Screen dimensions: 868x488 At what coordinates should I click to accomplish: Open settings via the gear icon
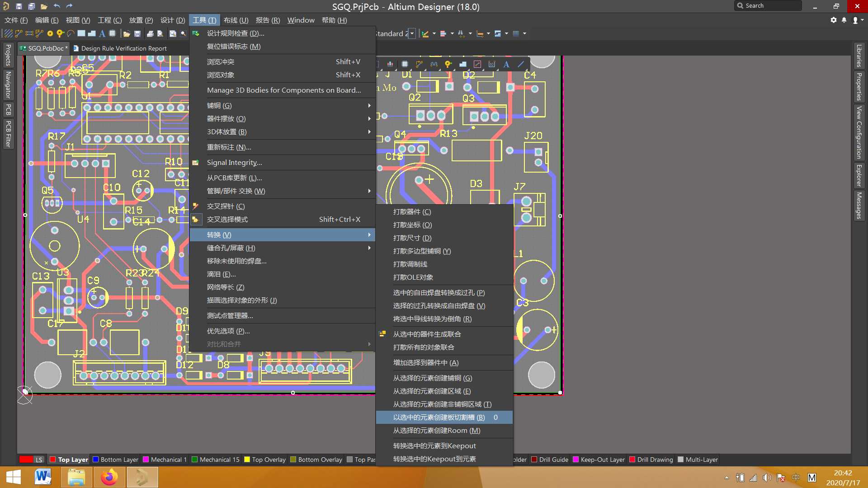tap(834, 20)
